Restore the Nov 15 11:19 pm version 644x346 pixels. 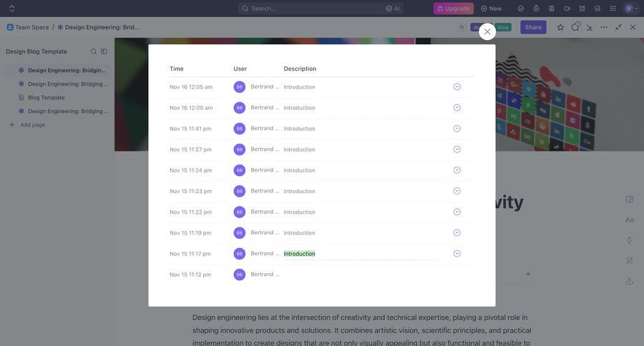pos(457,233)
